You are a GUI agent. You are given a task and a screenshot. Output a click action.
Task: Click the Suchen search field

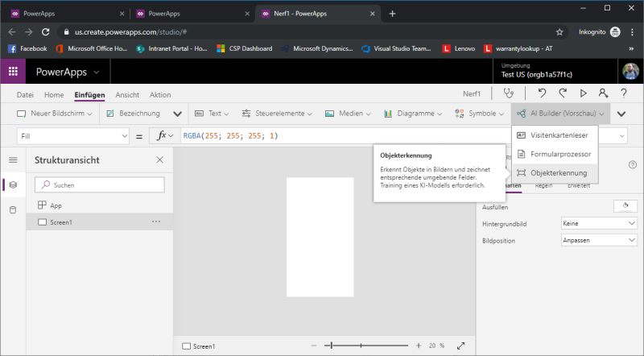(99, 185)
